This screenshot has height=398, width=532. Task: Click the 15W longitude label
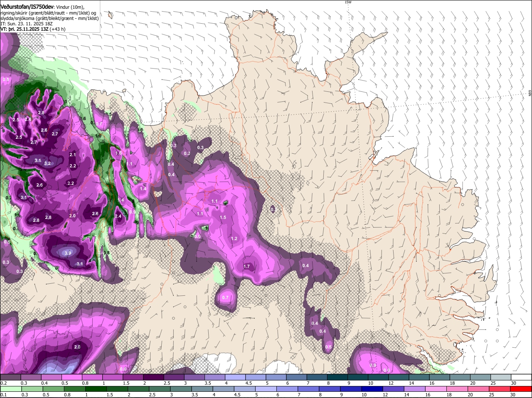coord(348,2)
